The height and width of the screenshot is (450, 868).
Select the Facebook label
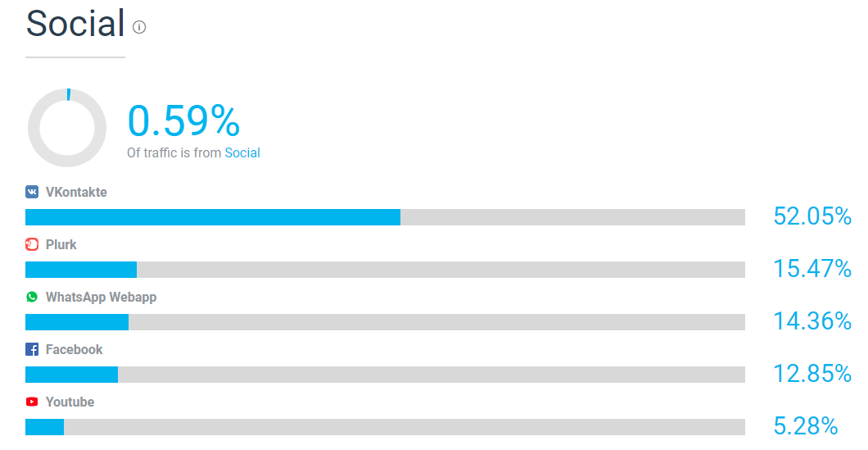tap(75, 350)
